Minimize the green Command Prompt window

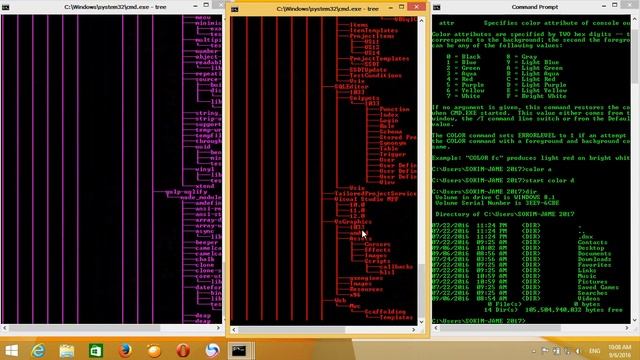point(604,6)
